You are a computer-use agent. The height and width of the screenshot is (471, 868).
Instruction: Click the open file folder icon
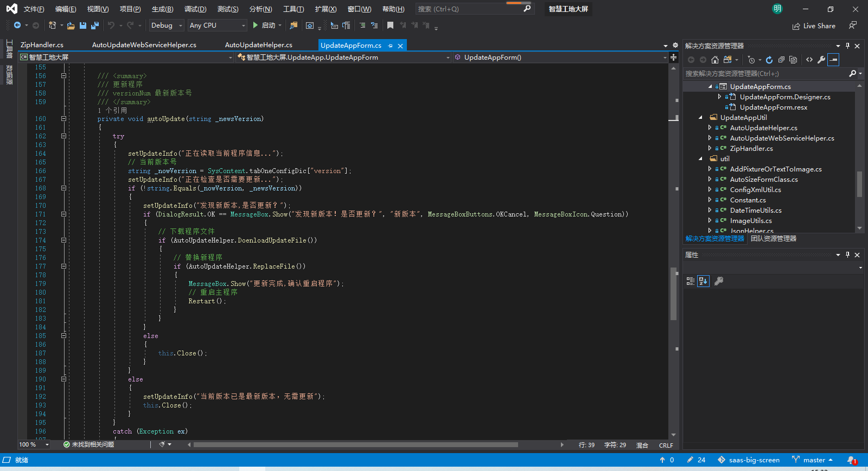71,26
